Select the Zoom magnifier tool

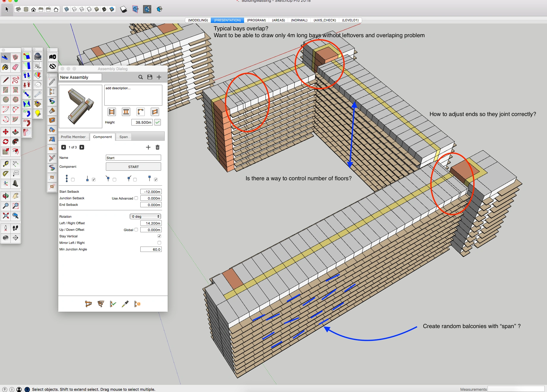click(x=5, y=206)
